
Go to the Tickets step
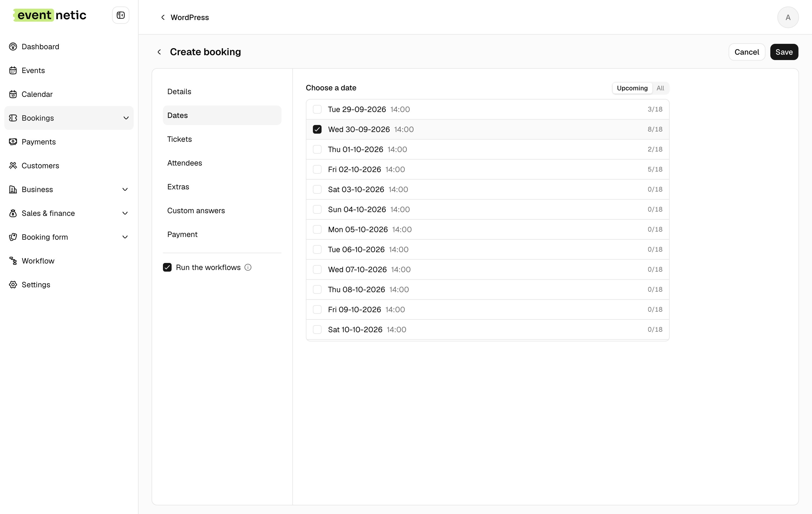tap(222, 139)
